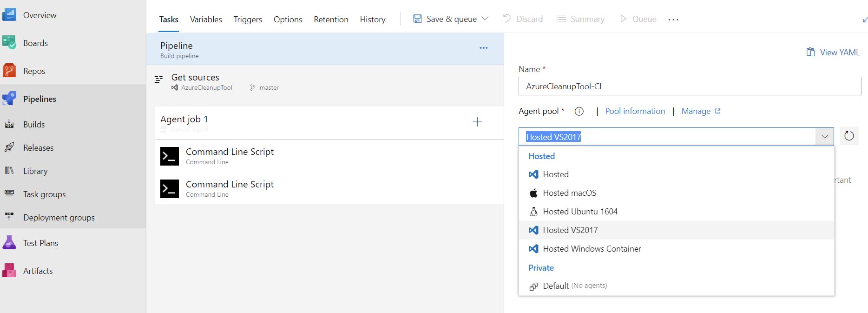
Task: Switch to the Variables tab
Action: click(206, 20)
